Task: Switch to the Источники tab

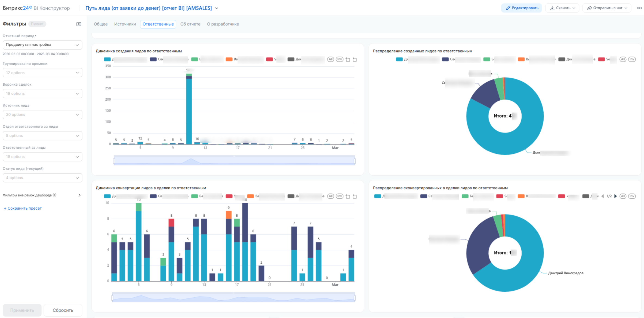Action: click(125, 24)
